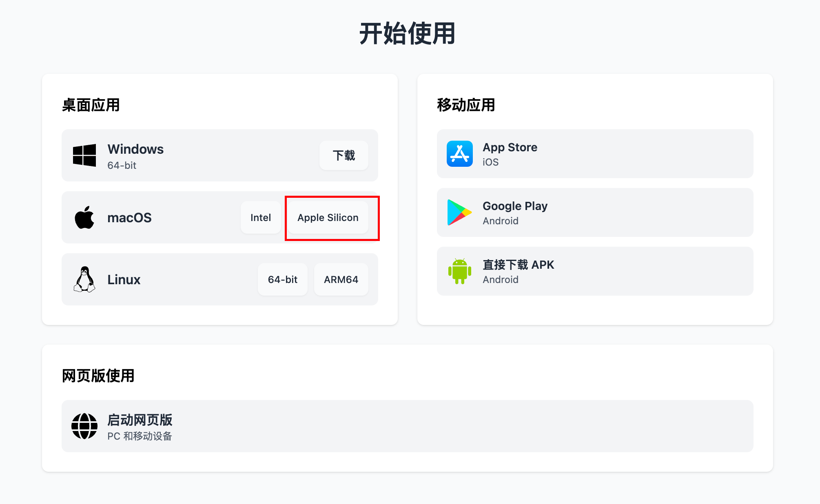Pick the Linux ARM64 download

point(341,279)
